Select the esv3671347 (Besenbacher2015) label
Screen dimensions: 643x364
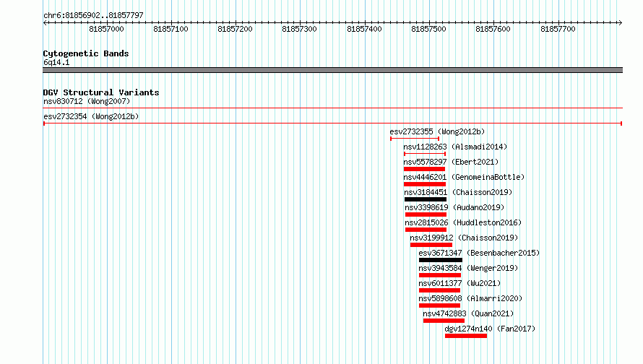click(480, 253)
